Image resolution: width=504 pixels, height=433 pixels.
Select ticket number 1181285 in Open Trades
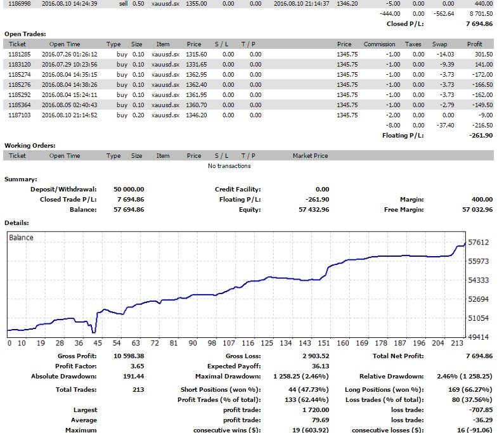pos(19,55)
